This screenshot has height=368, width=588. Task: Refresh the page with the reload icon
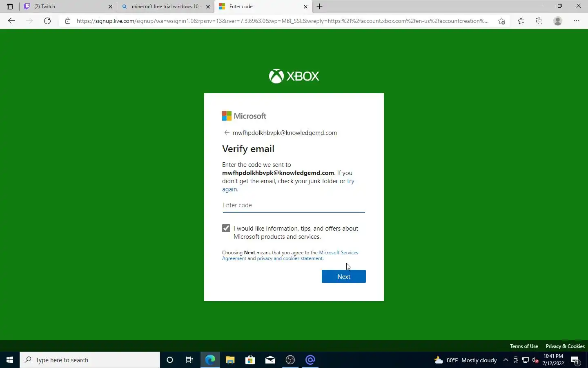tap(47, 21)
